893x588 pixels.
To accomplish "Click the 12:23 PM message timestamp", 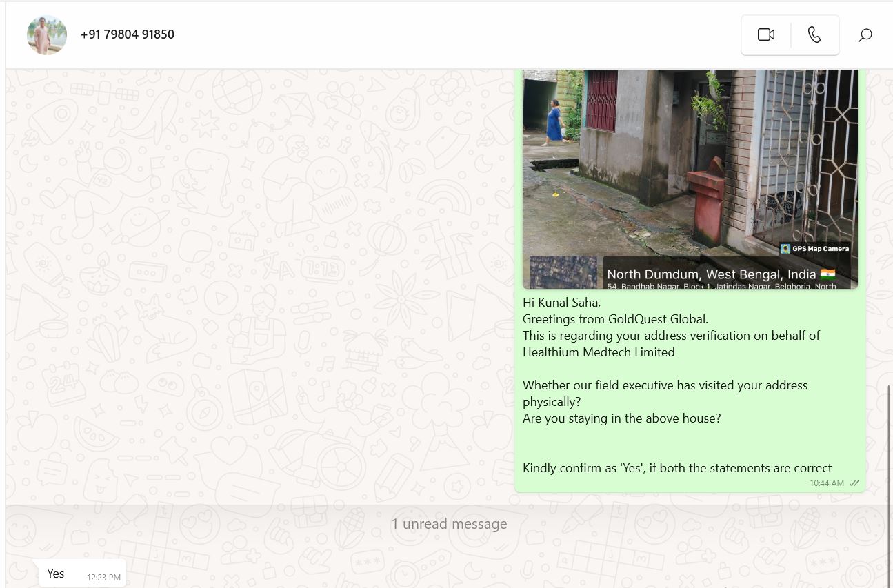I will 103,578.
